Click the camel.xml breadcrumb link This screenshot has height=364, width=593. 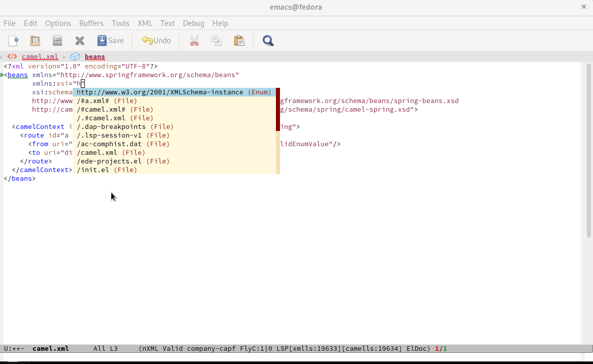(x=40, y=57)
